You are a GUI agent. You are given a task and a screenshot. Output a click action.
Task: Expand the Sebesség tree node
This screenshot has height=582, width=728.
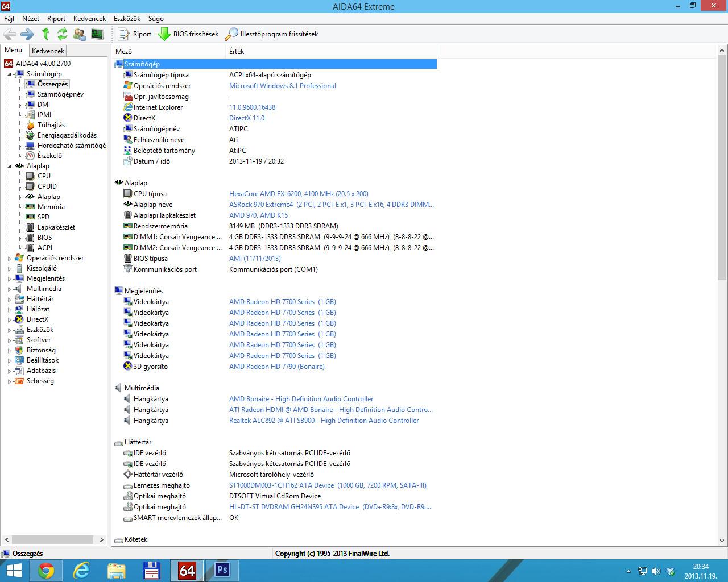click(x=9, y=381)
